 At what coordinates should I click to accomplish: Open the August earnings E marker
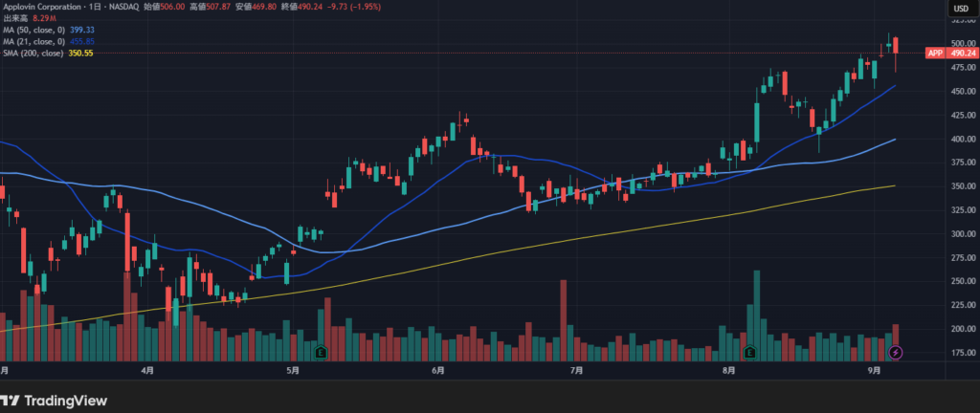(749, 353)
